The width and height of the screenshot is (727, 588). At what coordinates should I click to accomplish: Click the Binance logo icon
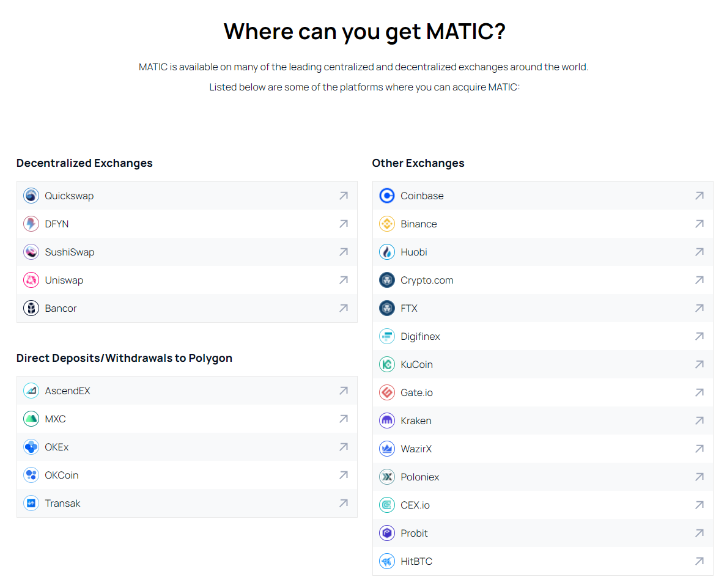pyautogui.click(x=387, y=224)
